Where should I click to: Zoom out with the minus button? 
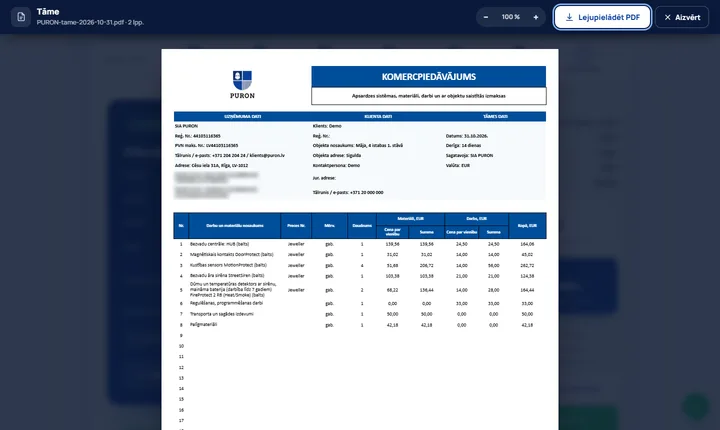pyautogui.click(x=486, y=17)
